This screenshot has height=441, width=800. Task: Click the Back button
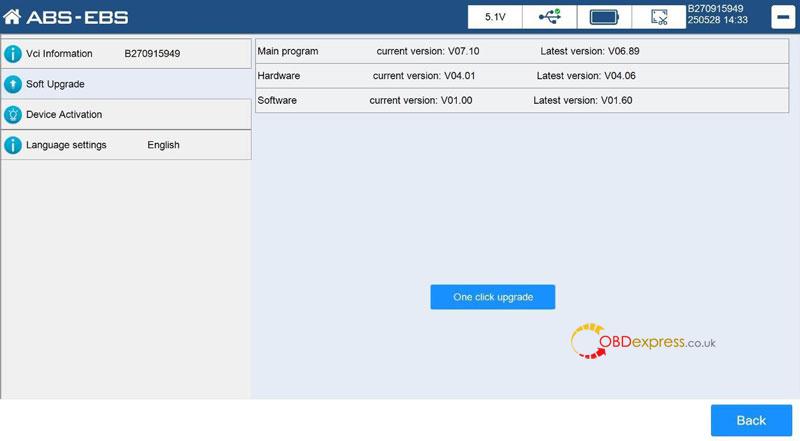751,421
